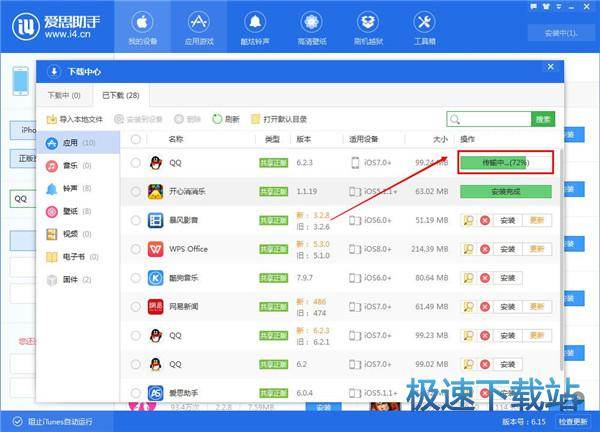Screen dimensions: 600x432
Task: Toggle 阻止iTunes自动运行 option
Action: coord(52,422)
